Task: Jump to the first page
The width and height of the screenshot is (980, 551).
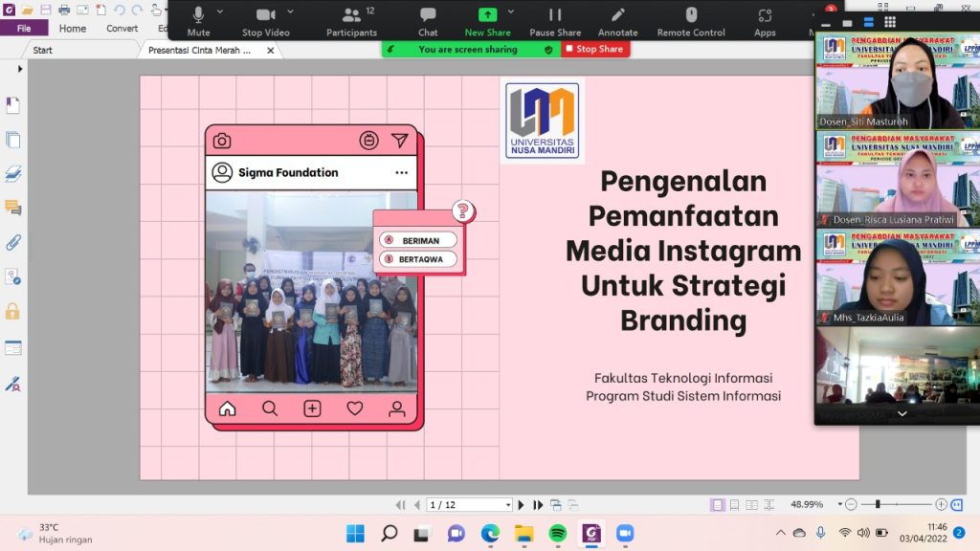Action: click(400, 505)
